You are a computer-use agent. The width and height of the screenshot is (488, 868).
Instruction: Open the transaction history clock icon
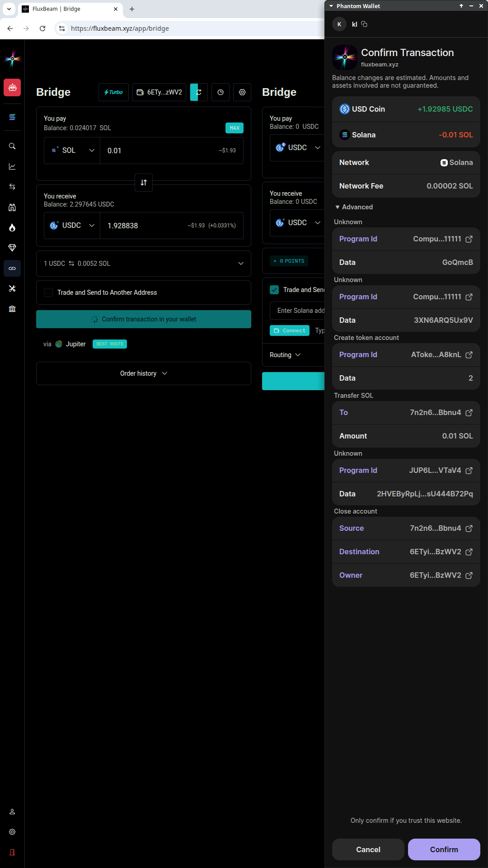tap(221, 92)
